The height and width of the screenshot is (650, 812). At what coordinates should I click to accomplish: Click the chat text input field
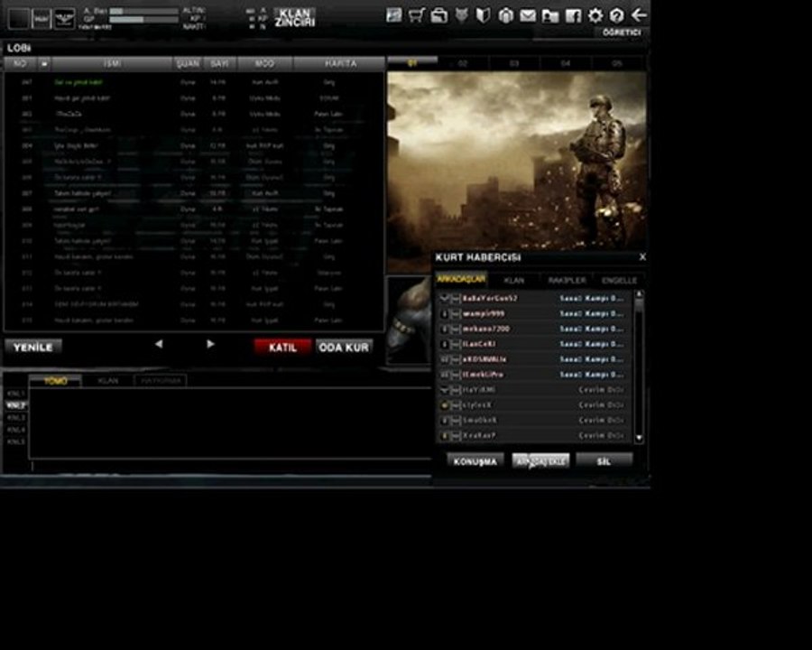[x=230, y=466]
